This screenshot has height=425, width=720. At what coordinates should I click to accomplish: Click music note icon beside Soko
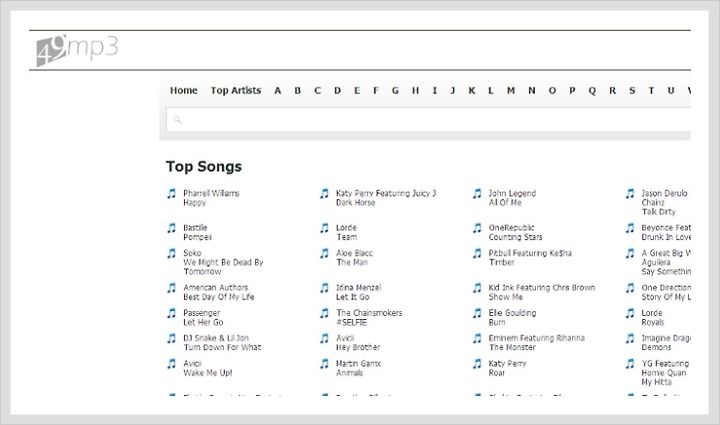(x=171, y=253)
